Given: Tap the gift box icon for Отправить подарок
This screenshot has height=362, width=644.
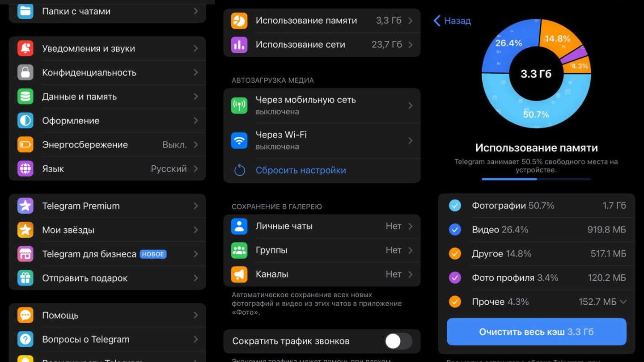Looking at the screenshot, I should [x=25, y=278].
